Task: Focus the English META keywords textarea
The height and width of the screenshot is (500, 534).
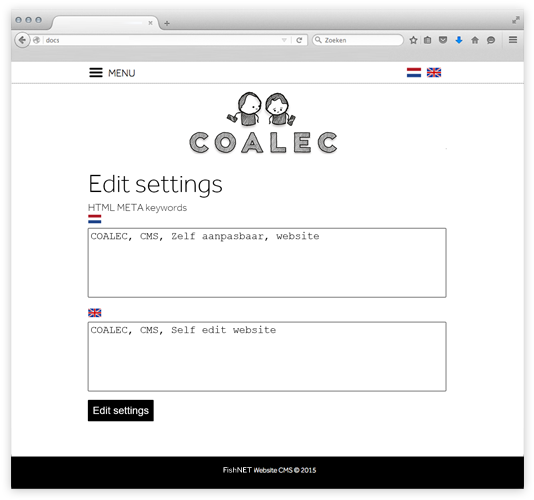Action: tap(267, 356)
